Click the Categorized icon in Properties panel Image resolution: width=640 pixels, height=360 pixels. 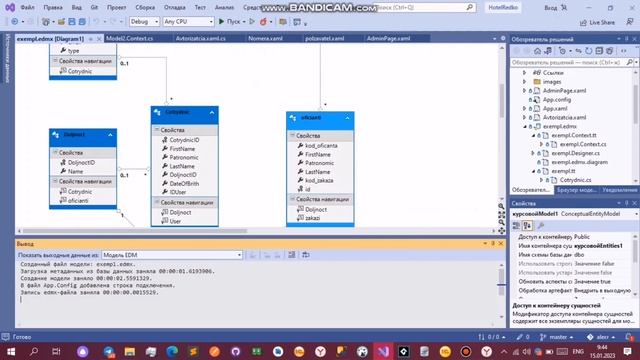click(x=516, y=225)
